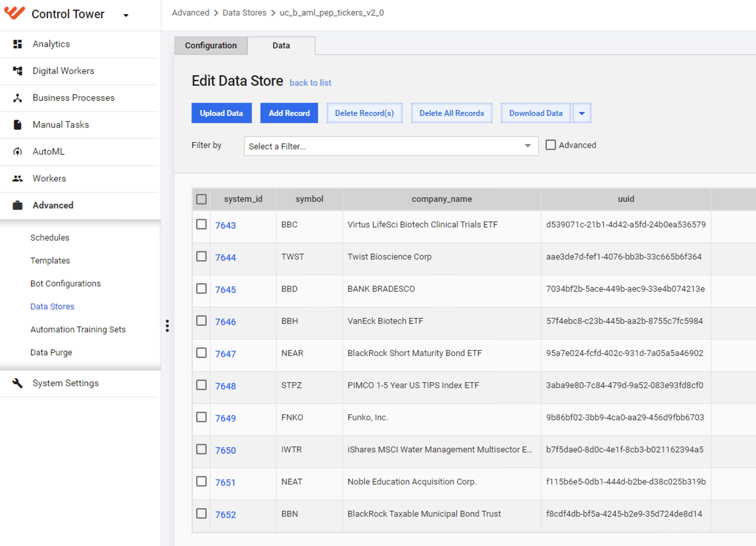This screenshot has width=756, height=546.
Task: Open record 7645 link
Action: (x=225, y=289)
